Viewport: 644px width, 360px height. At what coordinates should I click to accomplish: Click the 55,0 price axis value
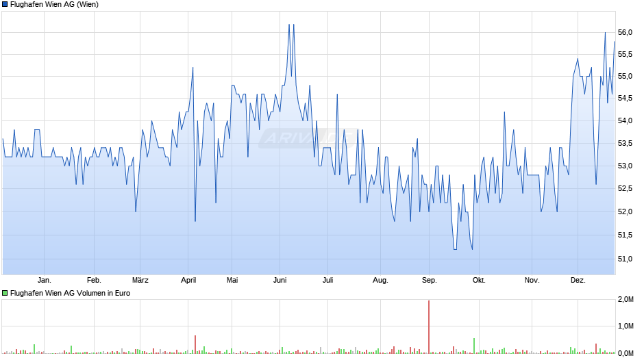point(625,77)
